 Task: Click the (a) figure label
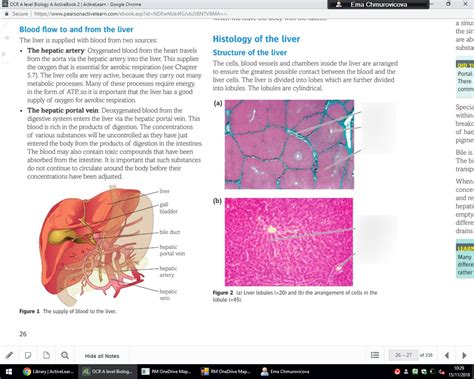218,103
